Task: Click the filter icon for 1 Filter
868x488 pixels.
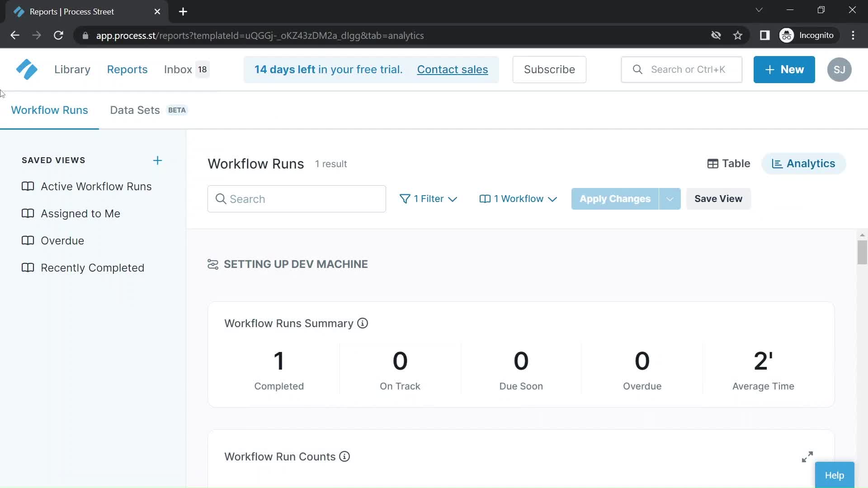Action: point(406,198)
